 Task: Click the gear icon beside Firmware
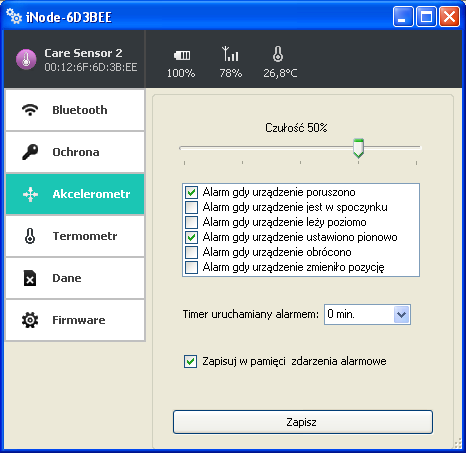30,320
